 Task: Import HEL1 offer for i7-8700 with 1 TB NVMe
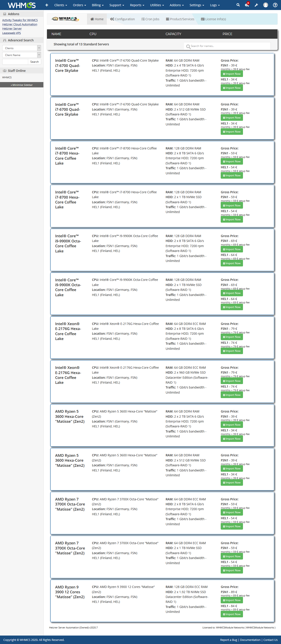tap(232, 219)
